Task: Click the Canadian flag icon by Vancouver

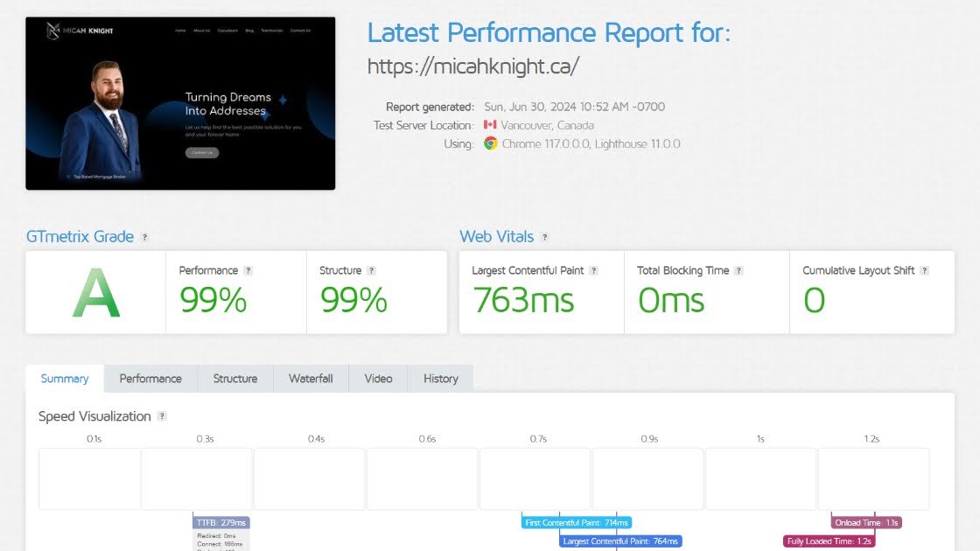Action: coord(490,125)
